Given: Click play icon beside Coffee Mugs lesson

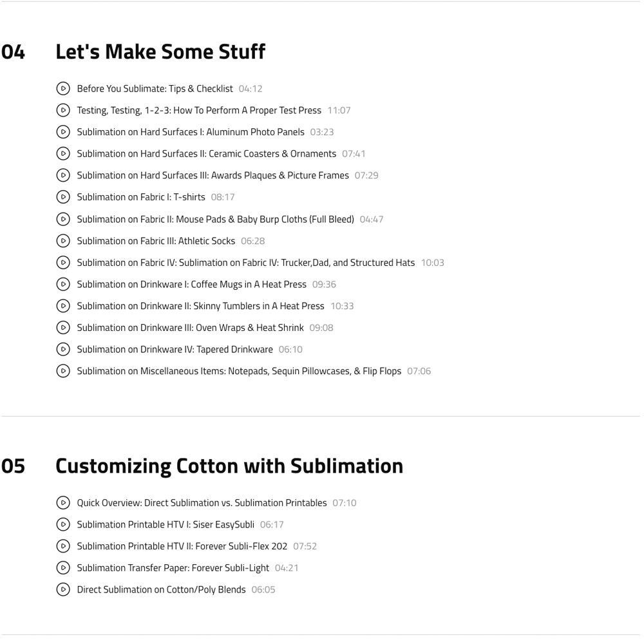Looking at the screenshot, I should pos(63,284).
